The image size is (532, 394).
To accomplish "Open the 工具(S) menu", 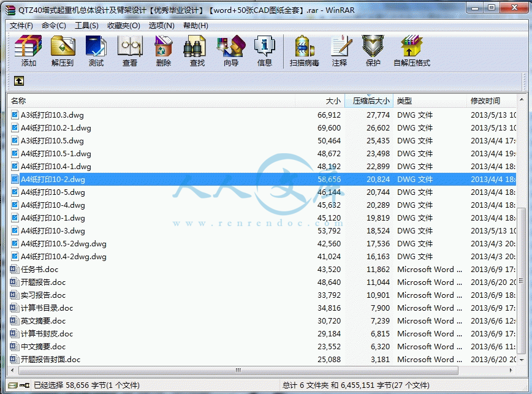I will click(x=86, y=26).
